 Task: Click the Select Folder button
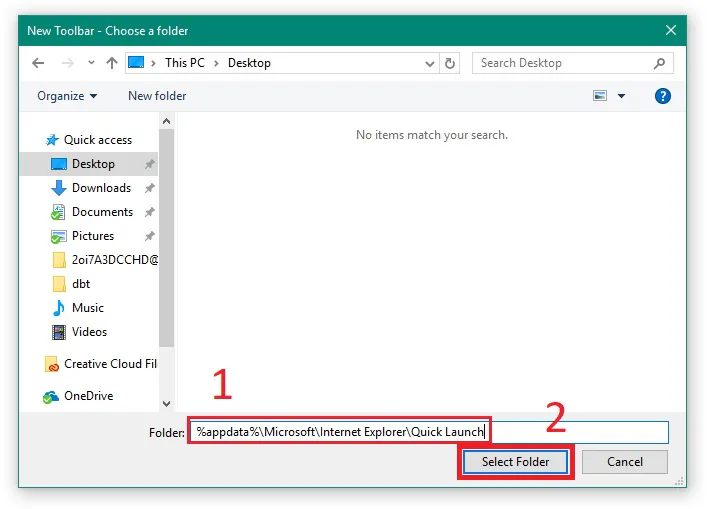pos(516,462)
